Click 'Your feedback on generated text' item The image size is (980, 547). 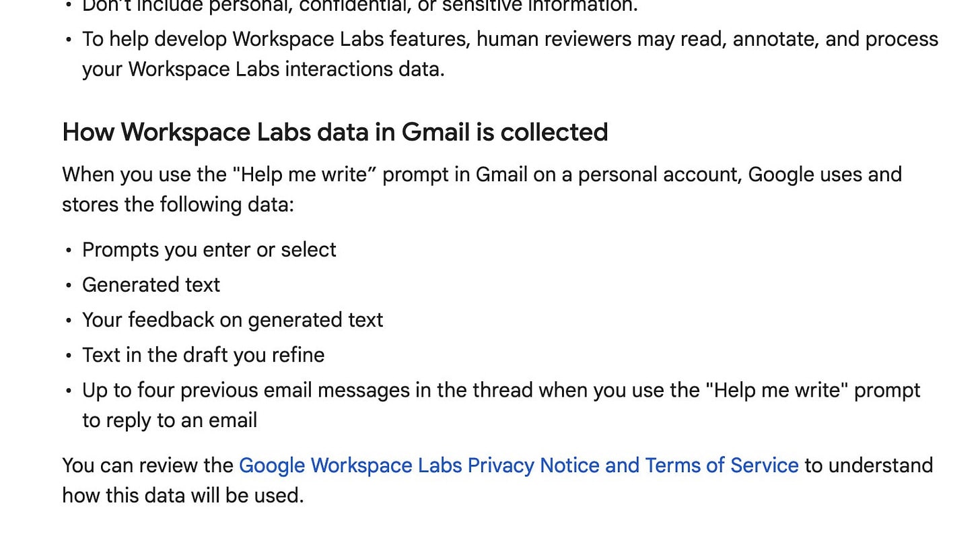232,320
